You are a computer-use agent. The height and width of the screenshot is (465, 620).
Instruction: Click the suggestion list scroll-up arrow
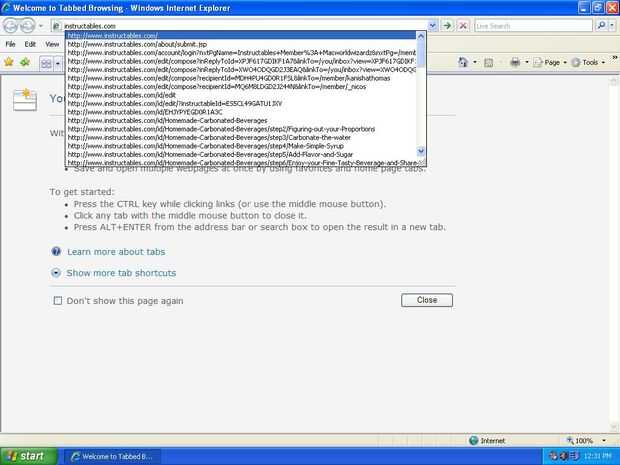click(x=421, y=36)
